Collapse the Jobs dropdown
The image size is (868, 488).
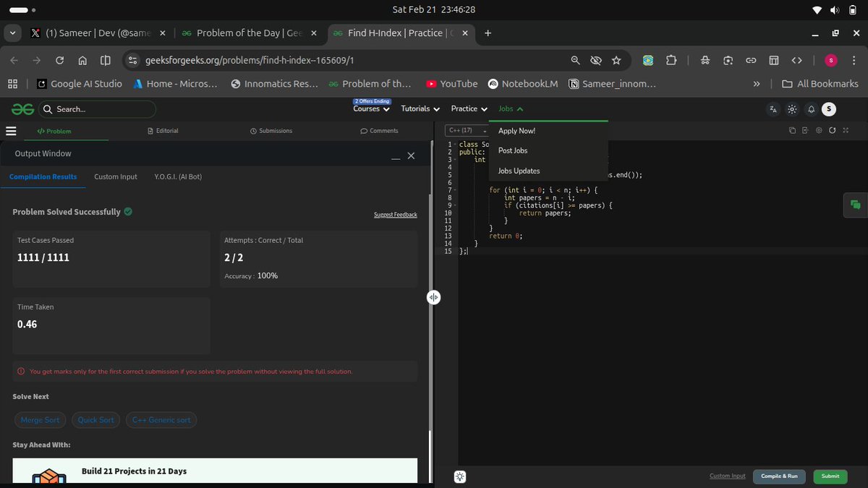pos(511,108)
